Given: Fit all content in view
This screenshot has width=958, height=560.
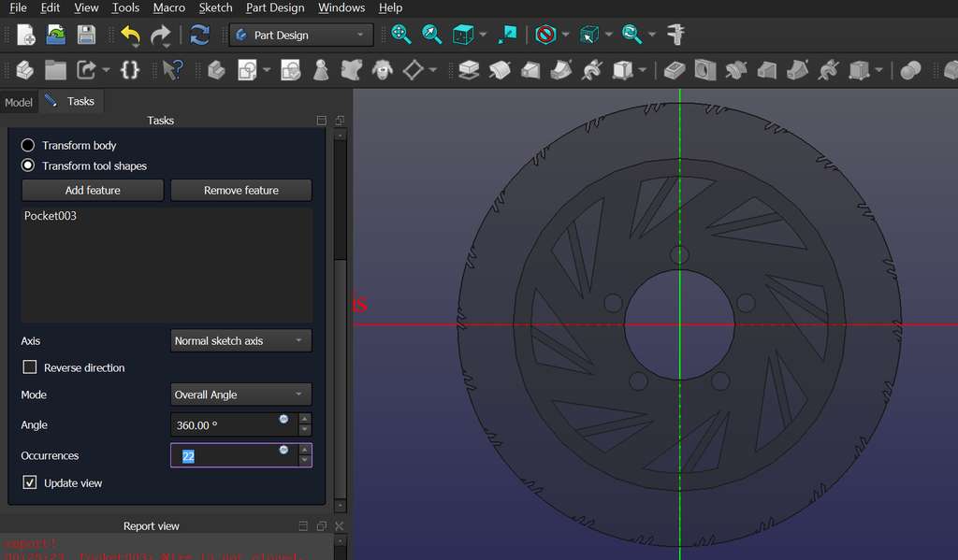Looking at the screenshot, I should click(400, 35).
